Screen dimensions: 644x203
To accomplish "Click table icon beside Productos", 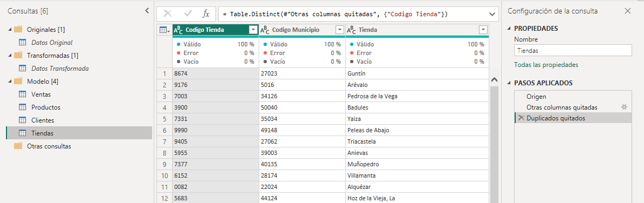I will 23,107.
